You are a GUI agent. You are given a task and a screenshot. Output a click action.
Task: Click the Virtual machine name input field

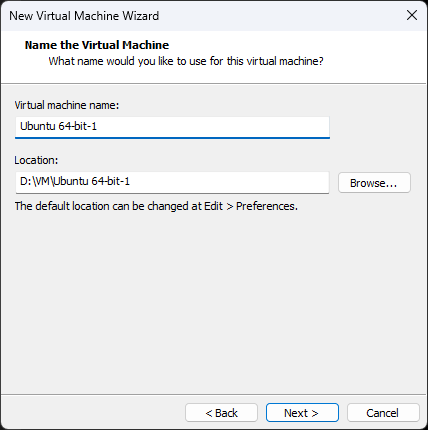[172, 127]
